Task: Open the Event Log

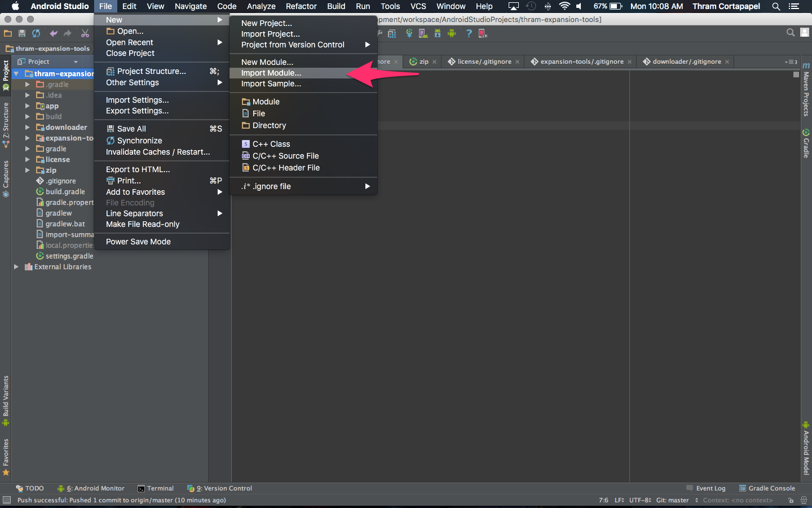Action: coord(706,488)
